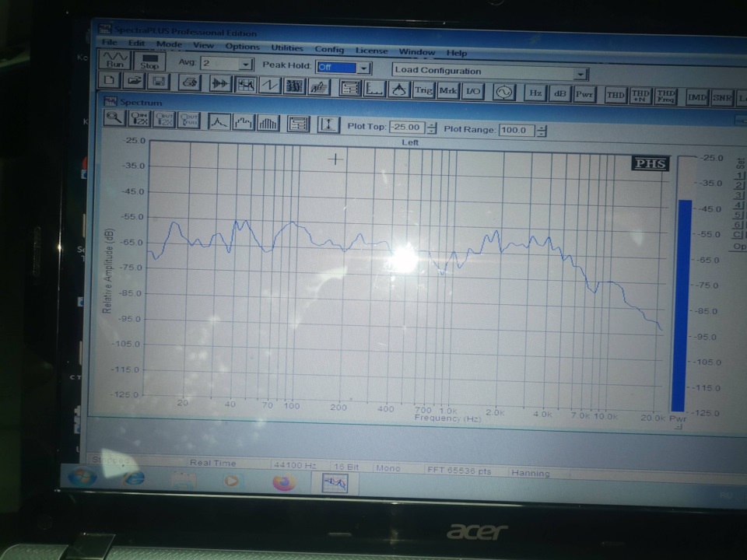Click the THD+N utility button
747x560 pixels.
pyautogui.click(x=640, y=96)
